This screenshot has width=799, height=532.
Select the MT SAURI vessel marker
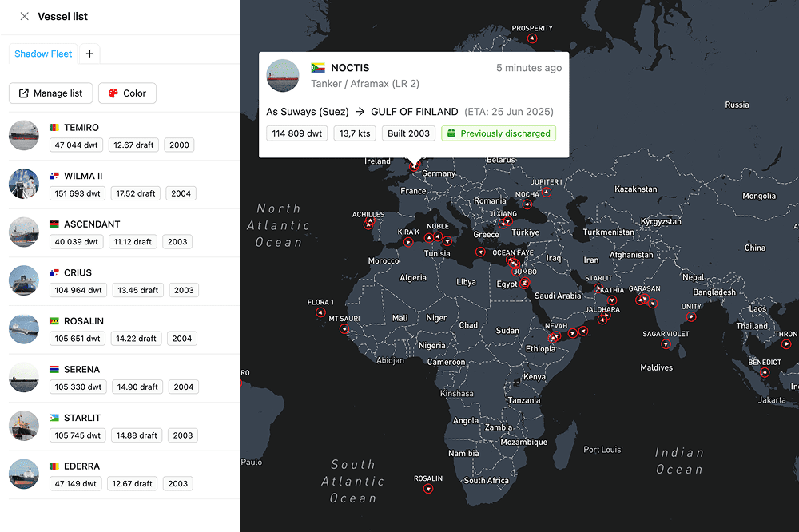344,329
